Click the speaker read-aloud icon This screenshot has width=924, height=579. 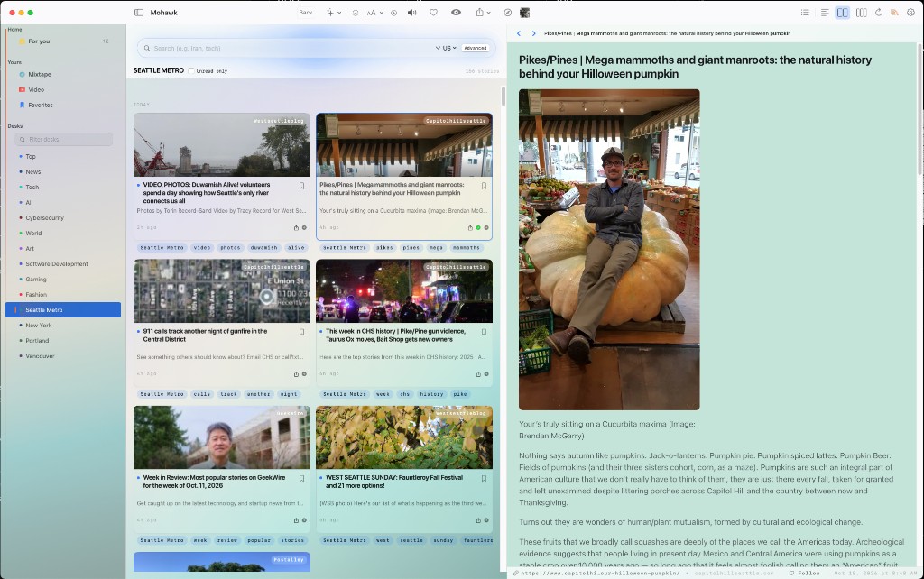pyautogui.click(x=411, y=13)
